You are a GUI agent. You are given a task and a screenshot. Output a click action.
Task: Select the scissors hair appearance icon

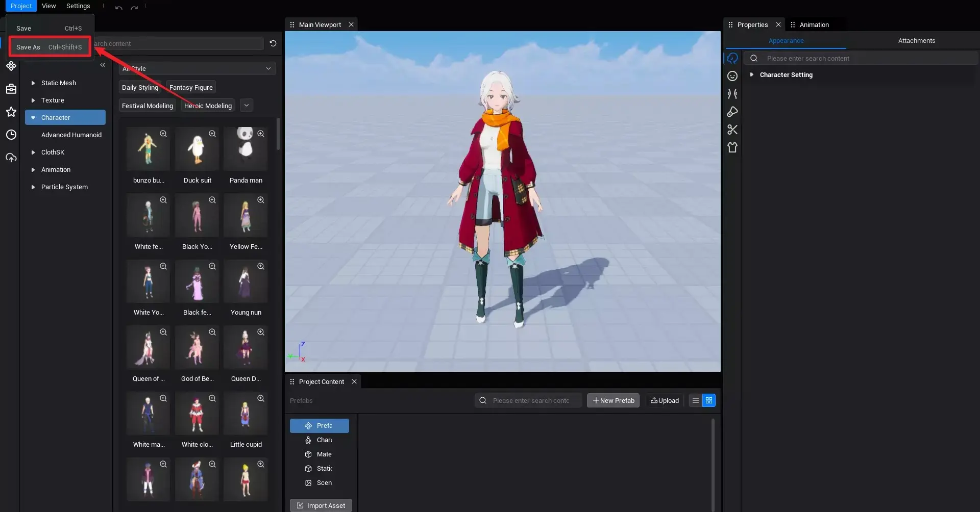(732, 130)
